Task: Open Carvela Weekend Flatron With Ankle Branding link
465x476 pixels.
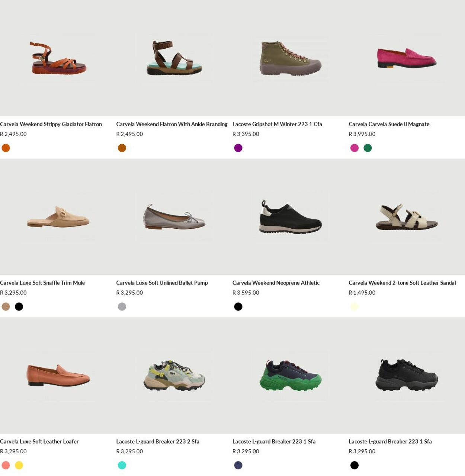Action: pos(172,124)
